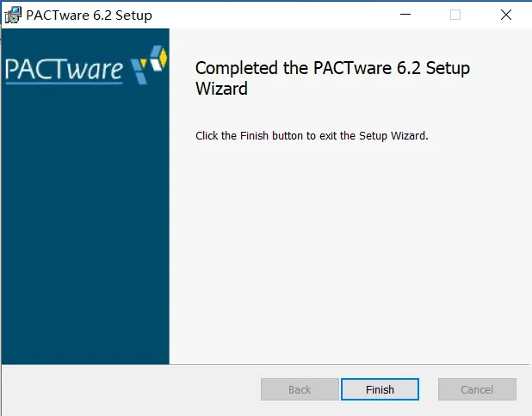Click the instruction text about exiting the wizard
This screenshot has width=532, height=416.
pyautogui.click(x=312, y=135)
